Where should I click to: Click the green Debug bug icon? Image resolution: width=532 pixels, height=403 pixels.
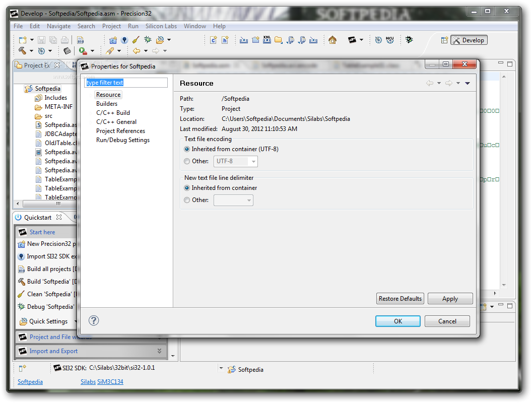click(x=148, y=40)
